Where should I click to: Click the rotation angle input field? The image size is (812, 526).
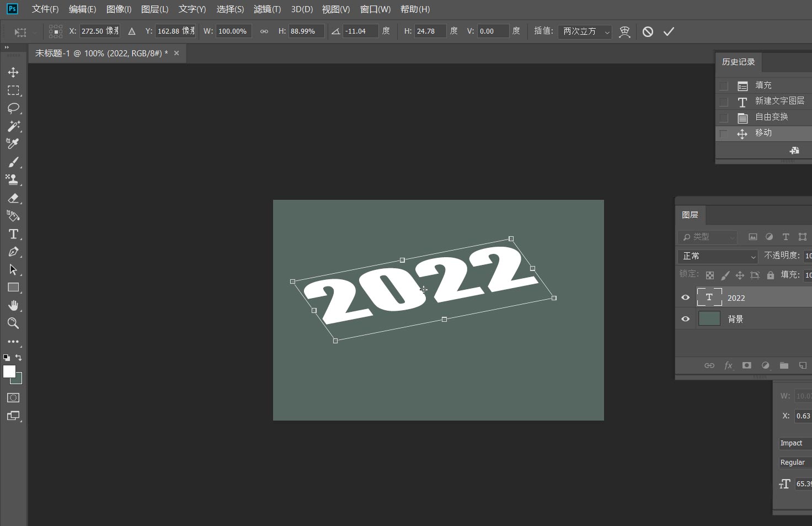[x=361, y=31]
